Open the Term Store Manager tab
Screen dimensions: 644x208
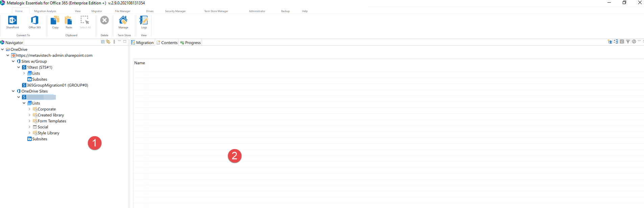(216, 11)
